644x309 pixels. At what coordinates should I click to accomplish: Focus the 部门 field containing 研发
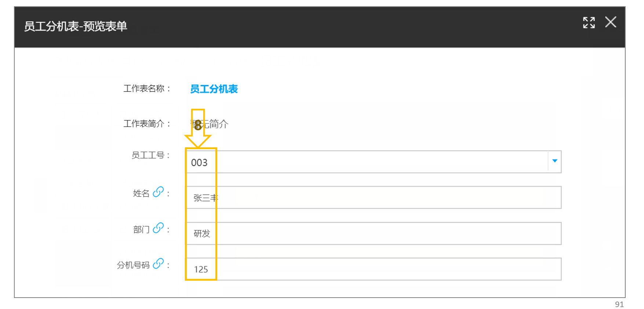pos(374,233)
